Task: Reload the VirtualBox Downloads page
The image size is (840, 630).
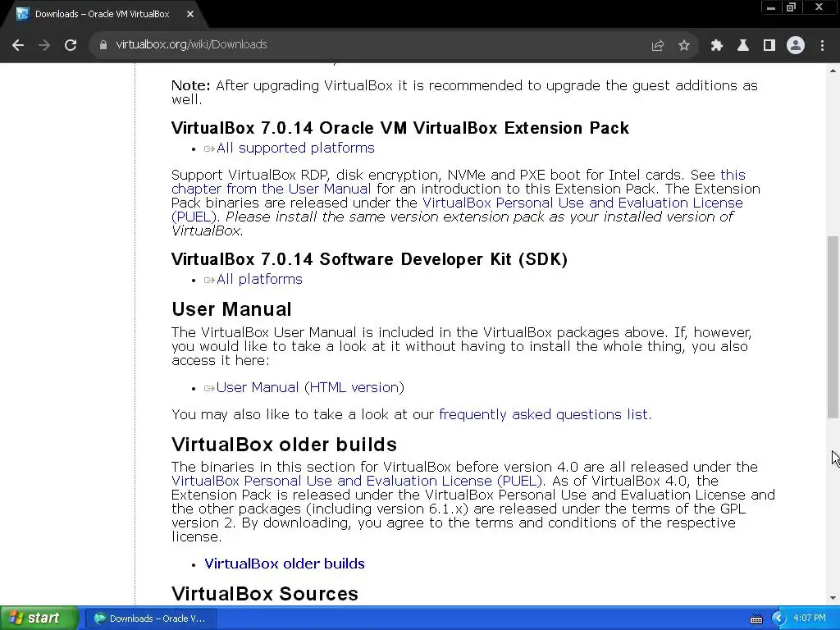Action: coord(71,45)
